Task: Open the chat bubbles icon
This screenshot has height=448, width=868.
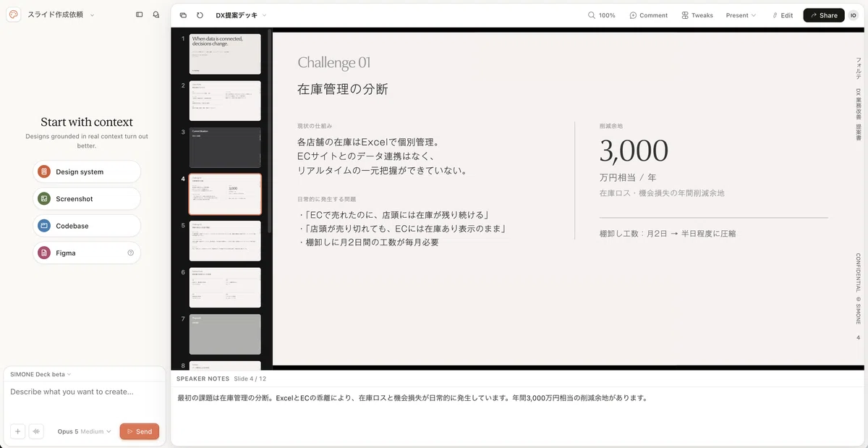Action: [x=156, y=14]
